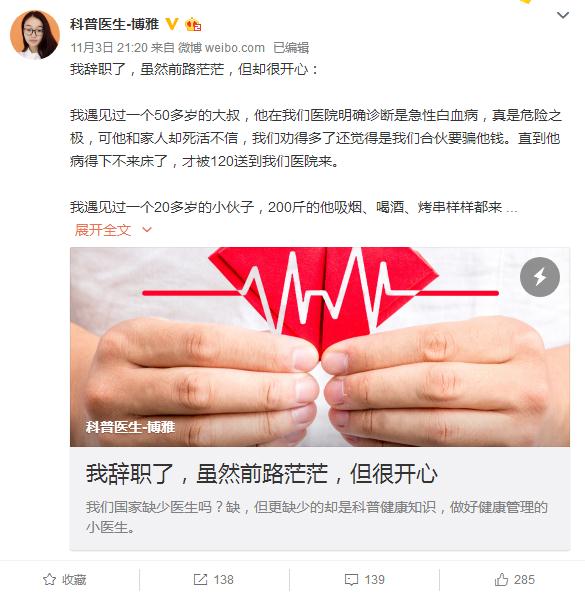Screen dimensions: 585x597
Task: Toggle 收藏 to bookmark this post
Action: tap(65, 579)
